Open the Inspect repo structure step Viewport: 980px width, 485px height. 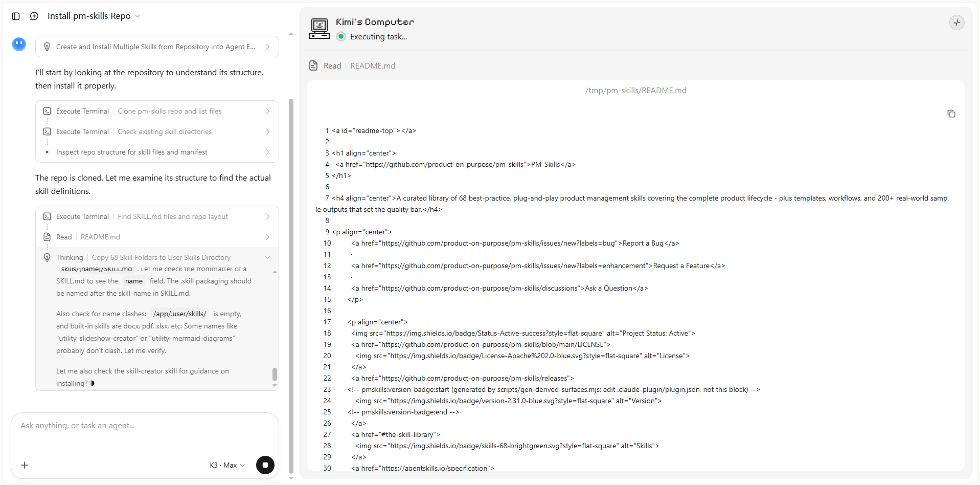[157, 152]
